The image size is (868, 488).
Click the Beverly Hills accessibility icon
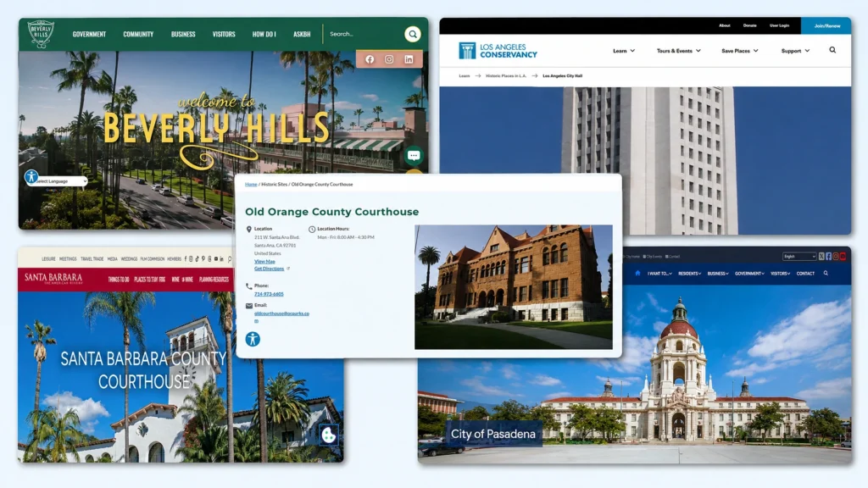31,177
